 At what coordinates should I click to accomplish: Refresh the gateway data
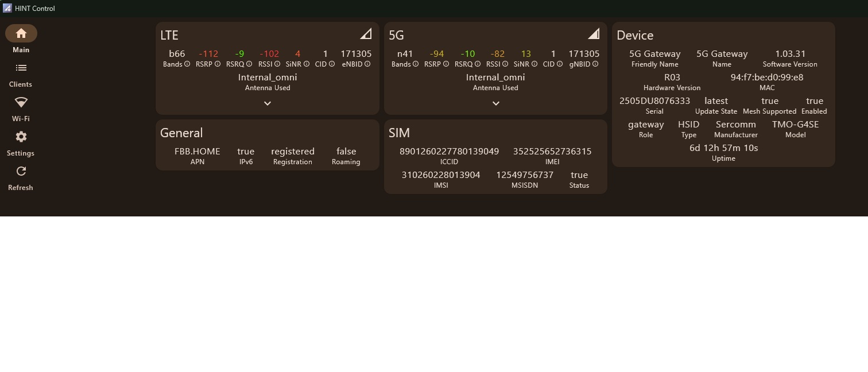(x=21, y=172)
